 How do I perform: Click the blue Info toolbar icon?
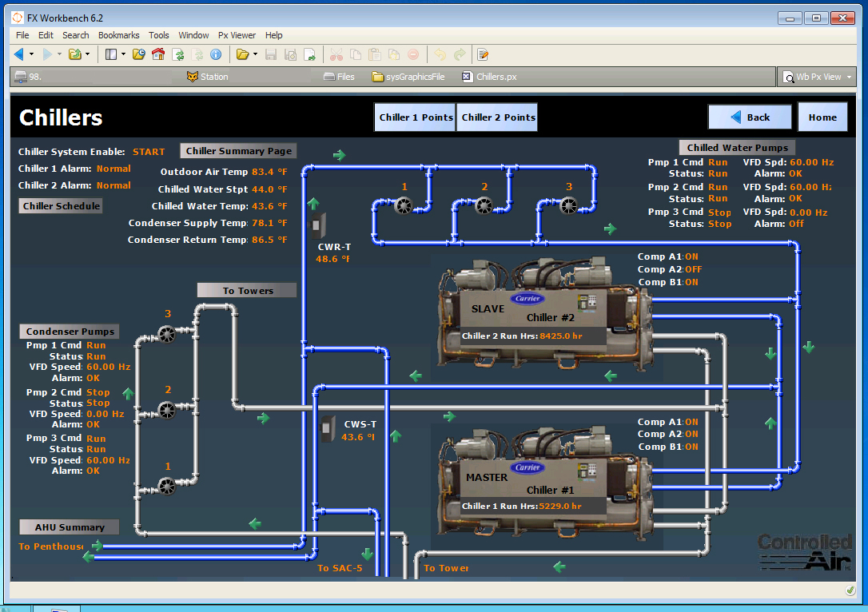(x=214, y=54)
